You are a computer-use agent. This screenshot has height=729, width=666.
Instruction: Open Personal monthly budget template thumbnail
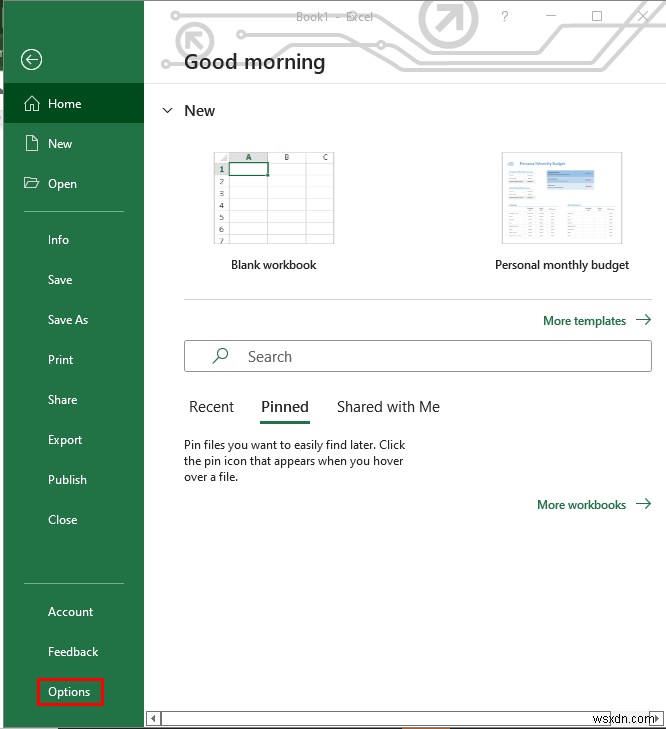[x=562, y=198]
